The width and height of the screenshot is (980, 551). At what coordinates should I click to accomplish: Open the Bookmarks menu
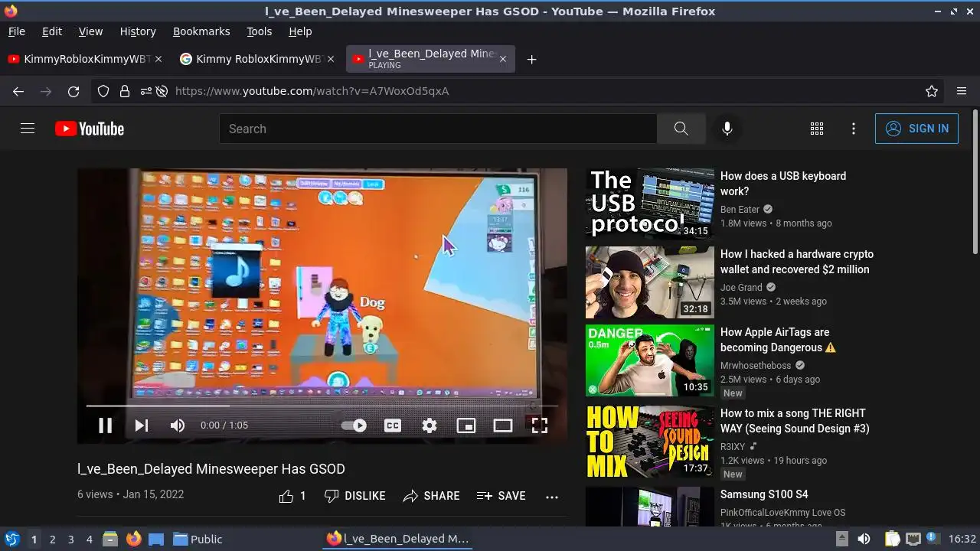coord(201,31)
